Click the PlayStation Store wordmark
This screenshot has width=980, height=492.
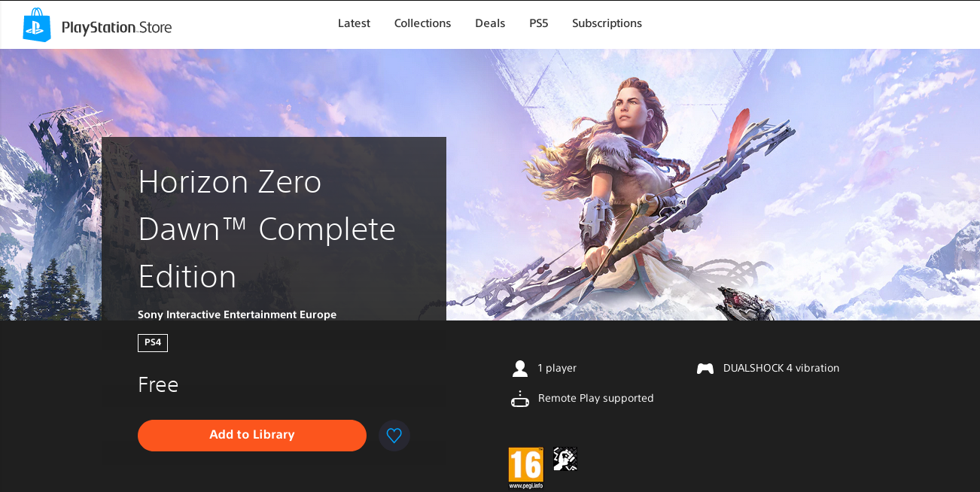(117, 29)
